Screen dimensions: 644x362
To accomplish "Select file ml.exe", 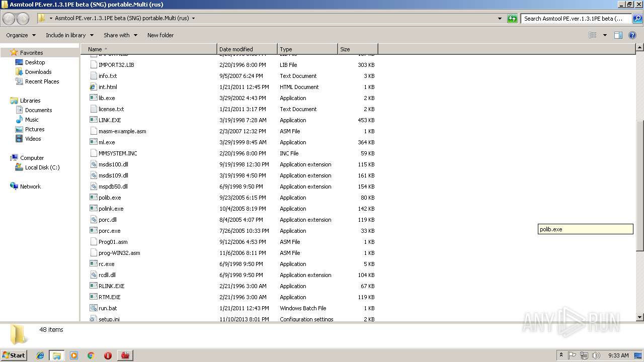I will [107, 142].
